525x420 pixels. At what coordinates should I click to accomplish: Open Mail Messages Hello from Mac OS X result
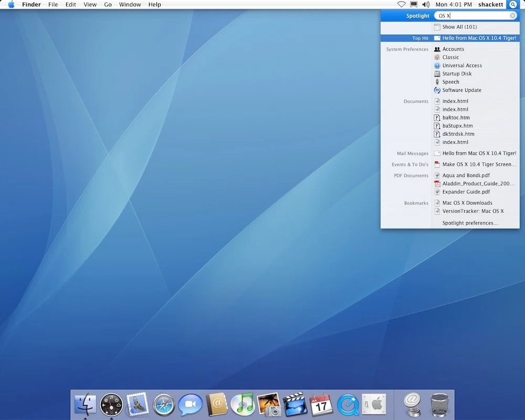[476, 153]
